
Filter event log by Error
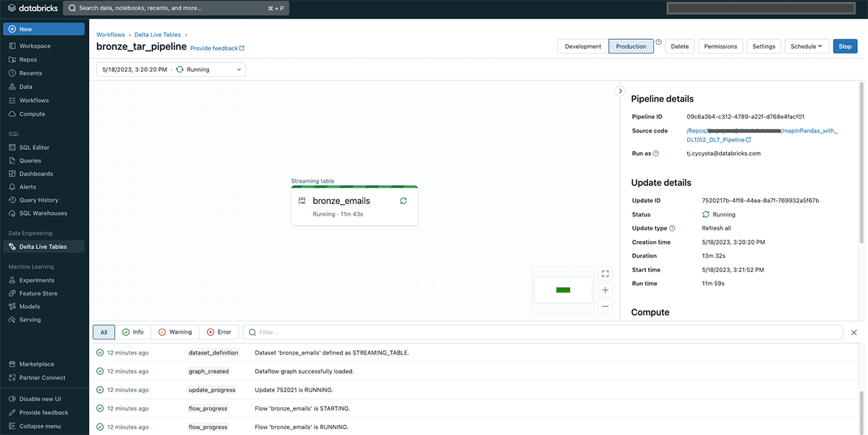pos(219,332)
